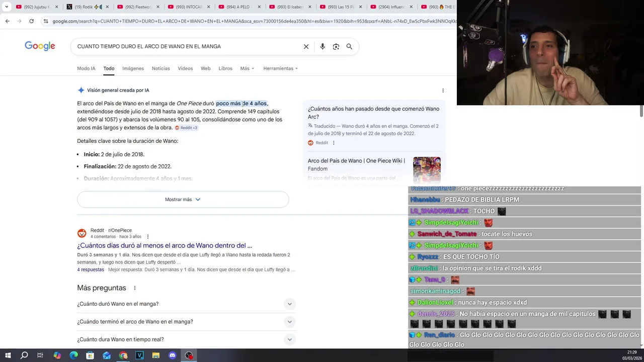Open Discord from taskbar
Image resolution: width=644 pixels, height=362 pixels.
(x=173, y=355)
